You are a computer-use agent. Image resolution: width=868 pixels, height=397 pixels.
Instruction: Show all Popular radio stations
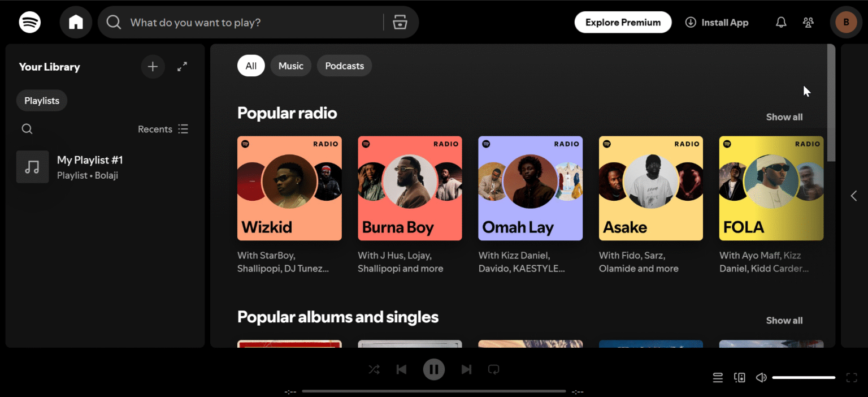(784, 117)
